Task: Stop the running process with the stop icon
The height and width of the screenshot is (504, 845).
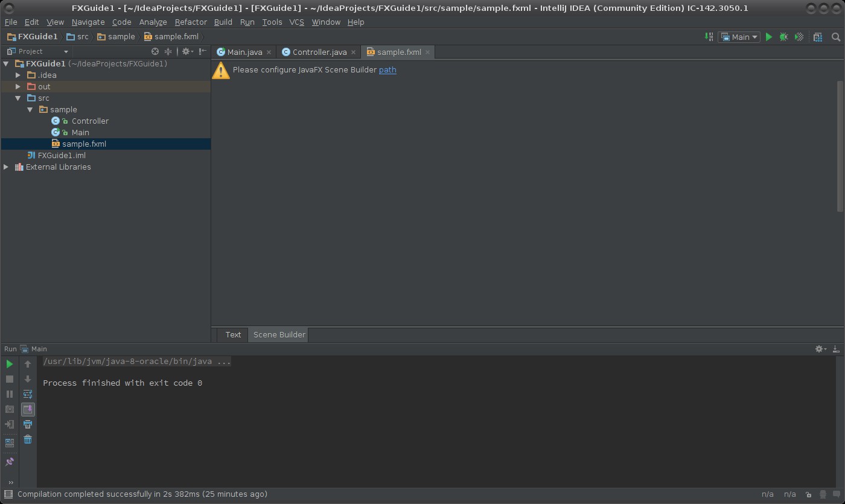Action: 8,379
